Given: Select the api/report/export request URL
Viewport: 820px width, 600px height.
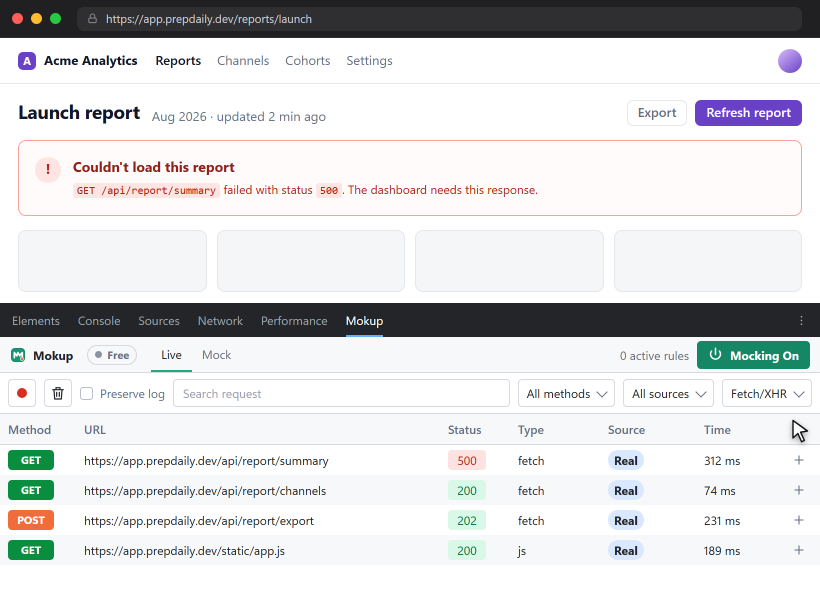Looking at the screenshot, I should 199,521.
